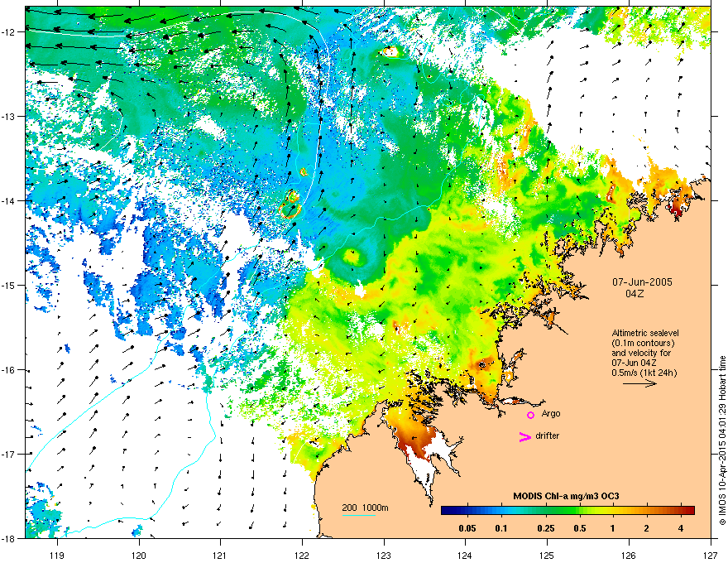
Task: Click the velocity scale reference arrow under '0.5m/s'
Action: coord(639,383)
